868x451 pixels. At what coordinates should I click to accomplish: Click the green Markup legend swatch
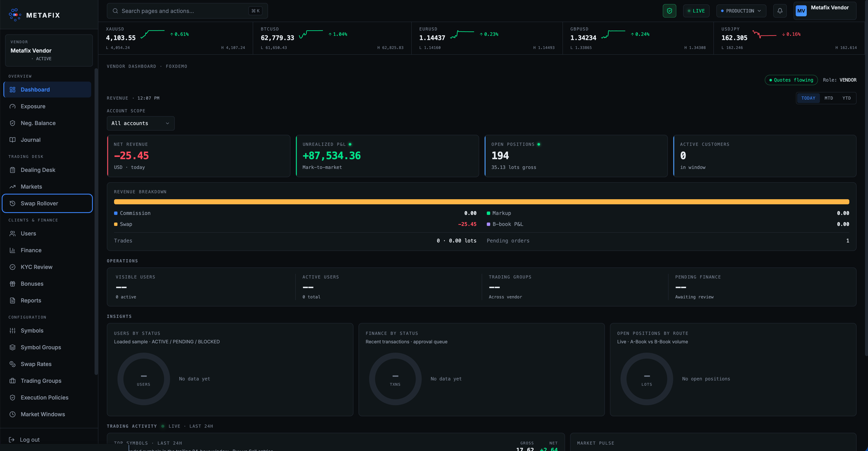pyautogui.click(x=488, y=213)
